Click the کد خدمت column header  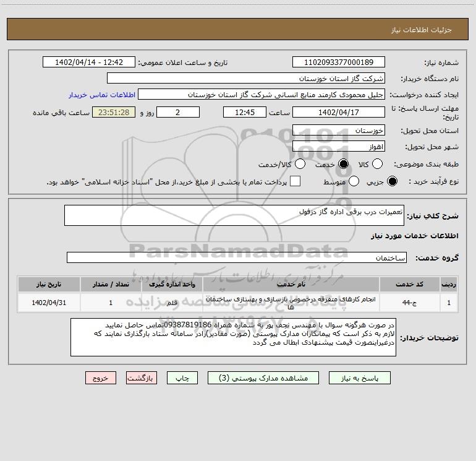click(x=409, y=285)
